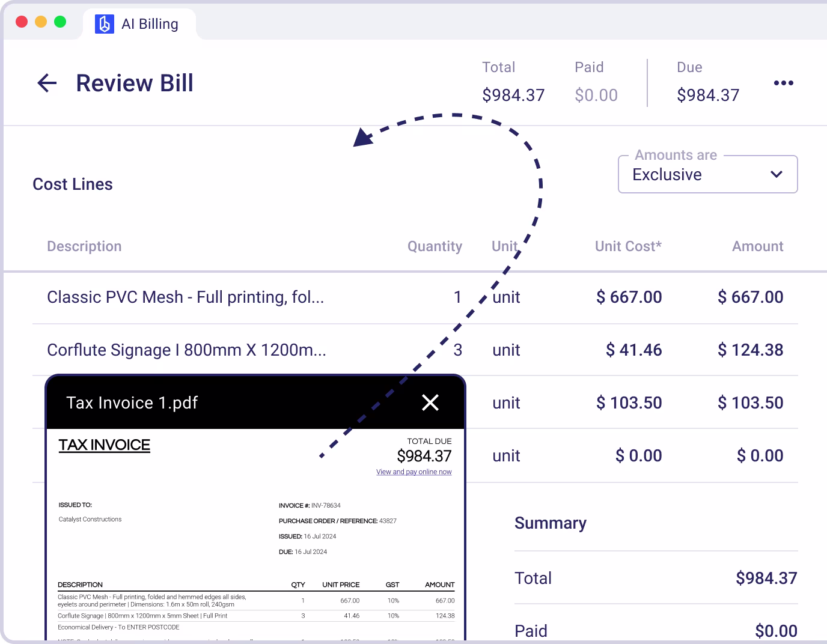
Task: Select the Corflute Signage description cell
Action: click(186, 350)
